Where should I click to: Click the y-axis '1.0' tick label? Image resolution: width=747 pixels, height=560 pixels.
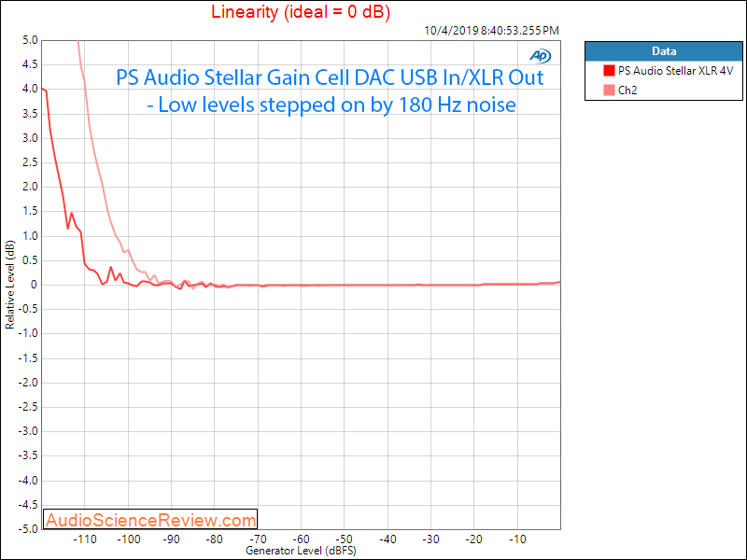pos(30,236)
